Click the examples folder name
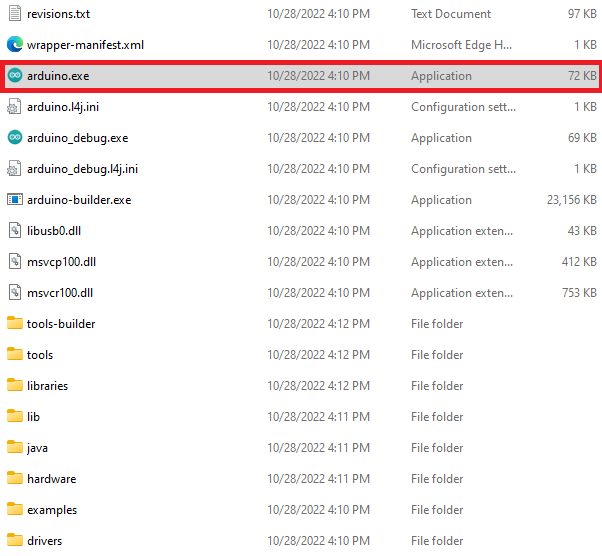This screenshot has height=556, width=602. point(52,510)
